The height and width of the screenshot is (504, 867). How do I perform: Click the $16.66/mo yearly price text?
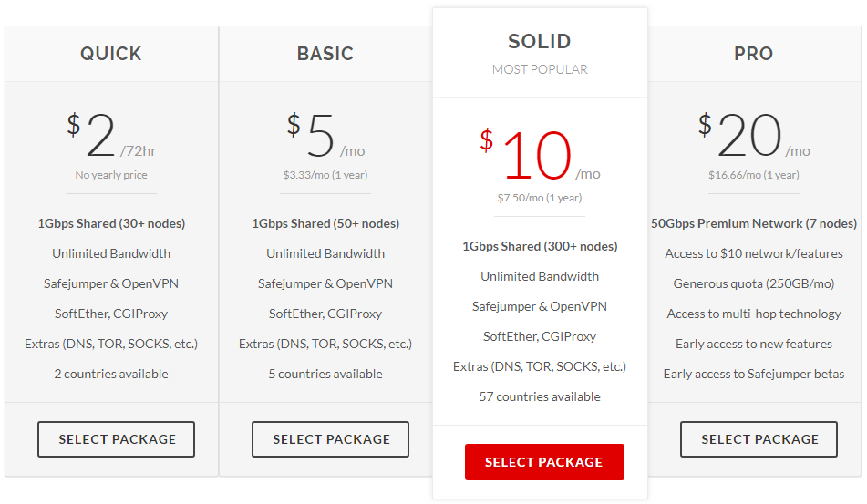pos(754,175)
